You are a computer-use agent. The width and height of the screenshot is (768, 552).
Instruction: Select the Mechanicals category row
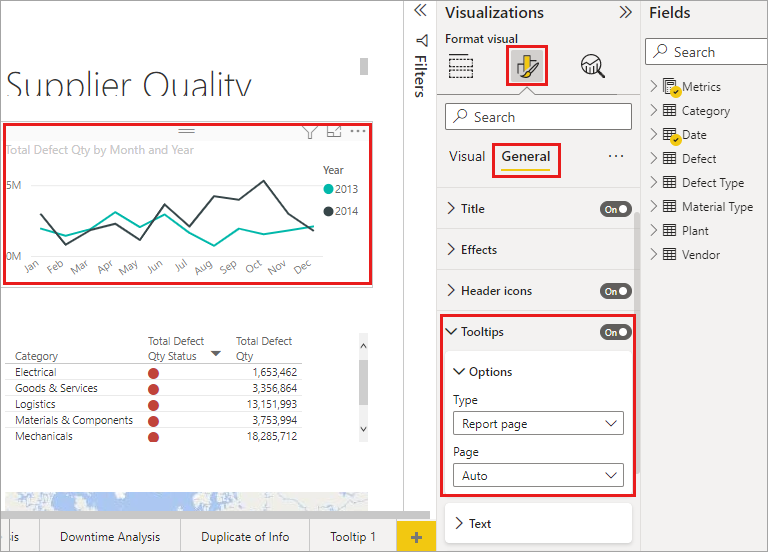(153, 436)
